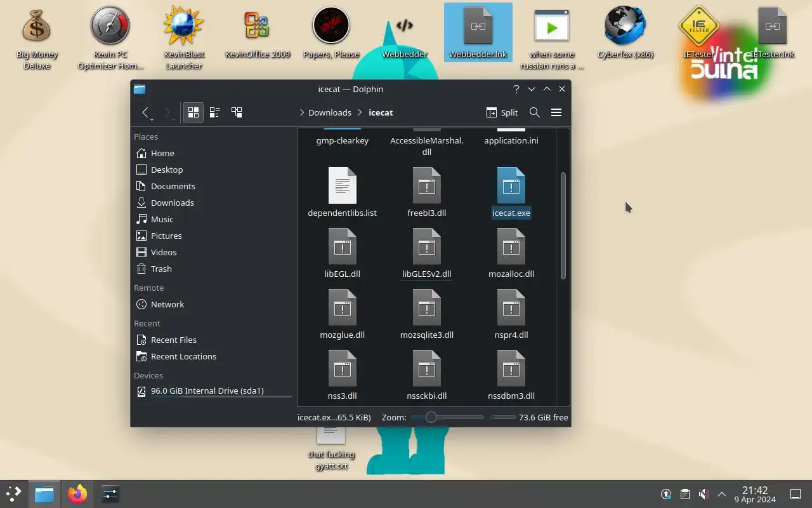Switch to Compact view mode
812x508 pixels.
click(x=215, y=112)
